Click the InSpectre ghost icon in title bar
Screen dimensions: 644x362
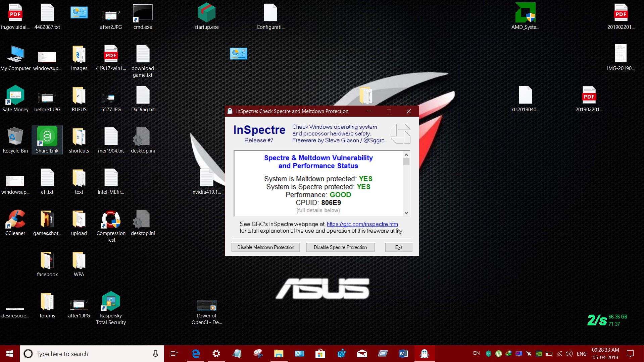tap(230, 111)
